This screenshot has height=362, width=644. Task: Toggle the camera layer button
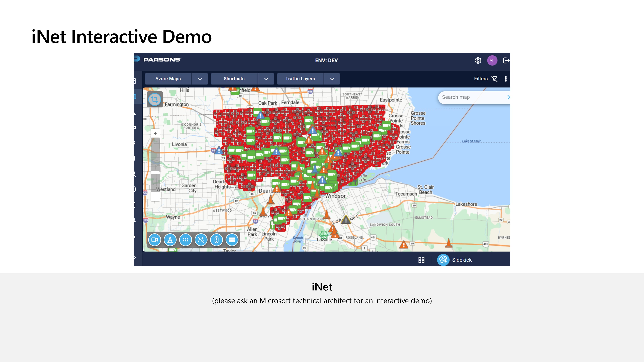coord(155,240)
